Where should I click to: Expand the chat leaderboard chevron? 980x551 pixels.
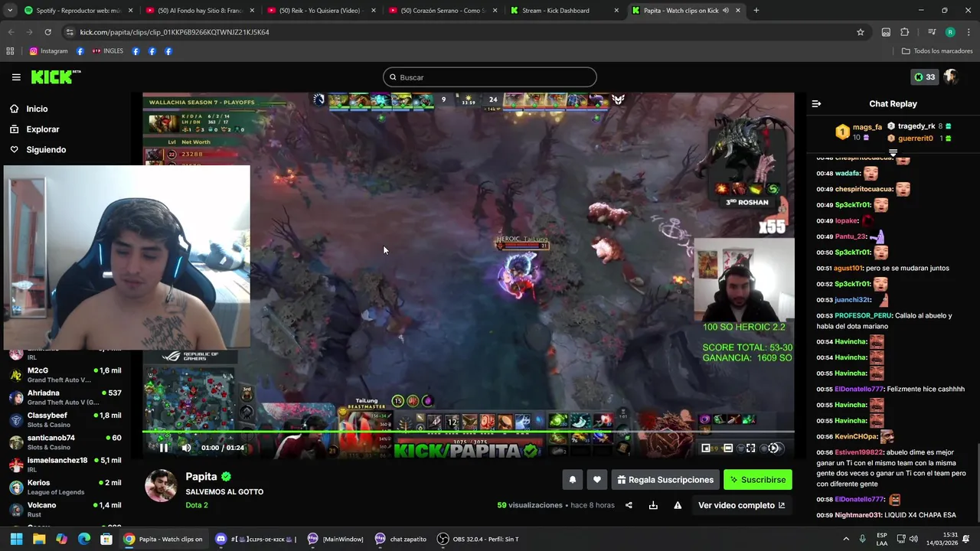pos(893,153)
